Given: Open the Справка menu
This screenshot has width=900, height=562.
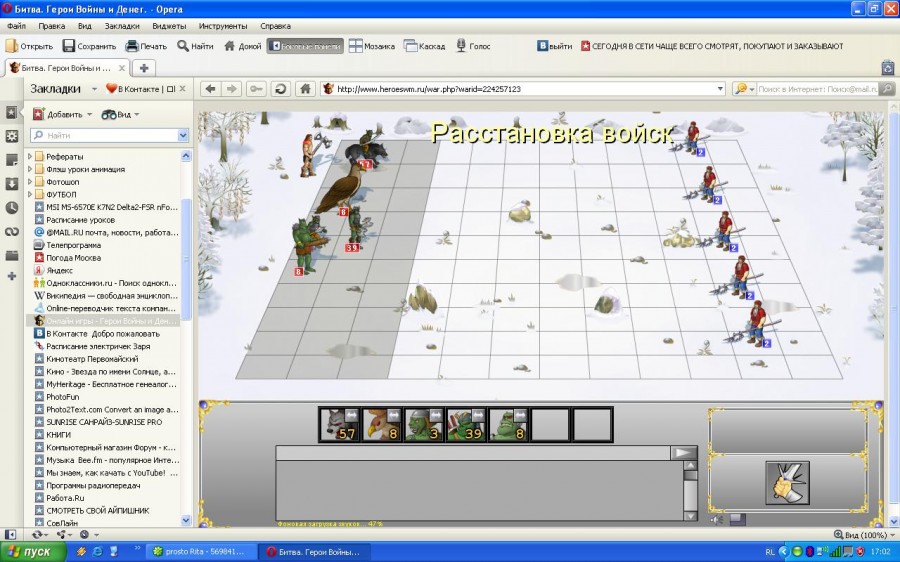Looking at the screenshot, I should pos(275,26).
